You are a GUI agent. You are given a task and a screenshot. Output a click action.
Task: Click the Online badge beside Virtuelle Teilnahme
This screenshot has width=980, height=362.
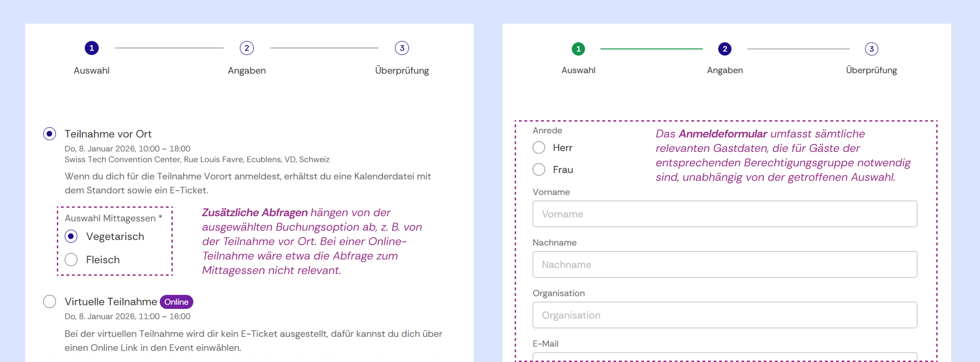click(x=177, y=302)
